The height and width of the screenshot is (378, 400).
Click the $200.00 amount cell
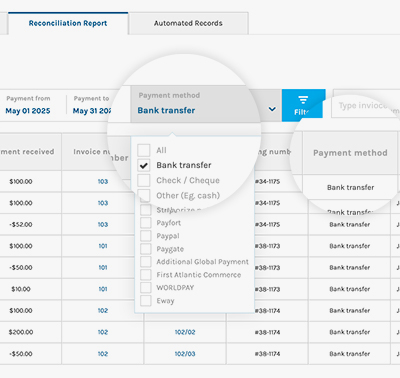21,332
